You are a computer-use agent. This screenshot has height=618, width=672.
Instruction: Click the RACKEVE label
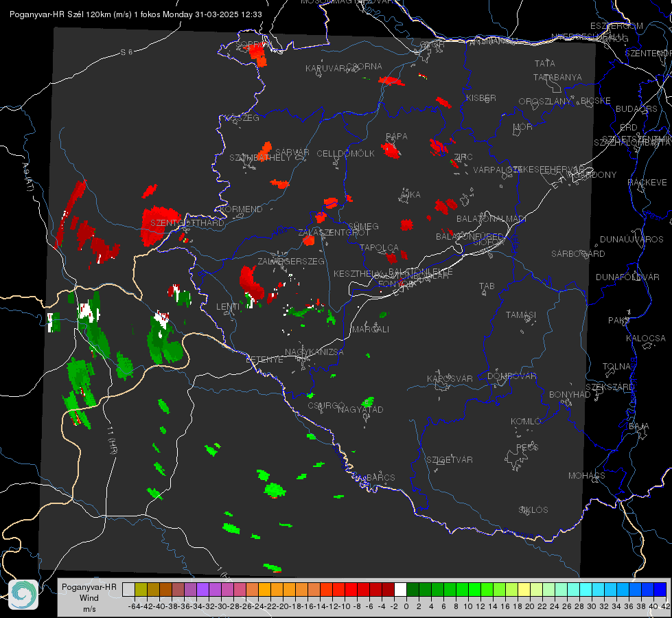647,182
